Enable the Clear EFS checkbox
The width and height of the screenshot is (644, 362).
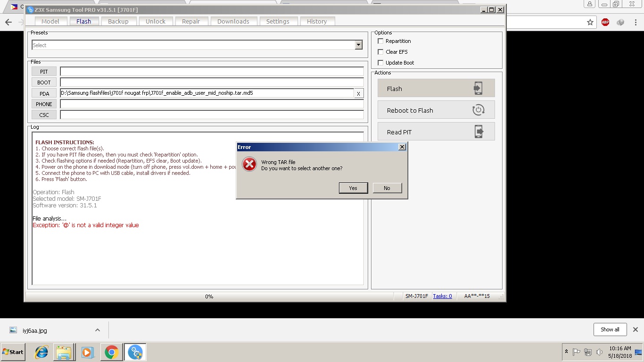coord(380,52)
